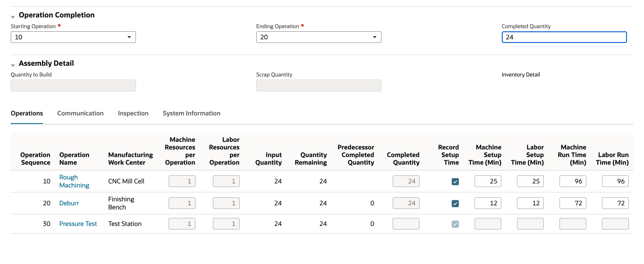
Task: Click Machine Setup Time field for Pressure Test
Action: tap(488, 224)
